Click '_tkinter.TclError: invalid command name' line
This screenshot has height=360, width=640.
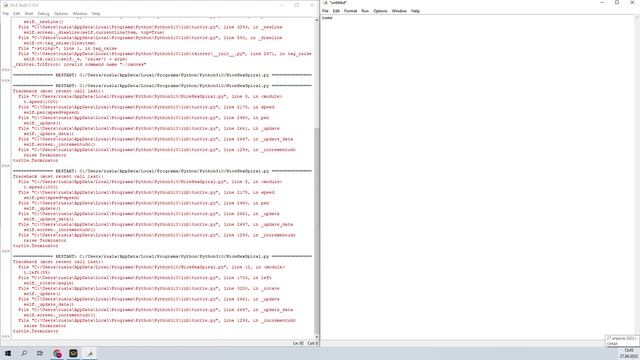pos(80,64)
